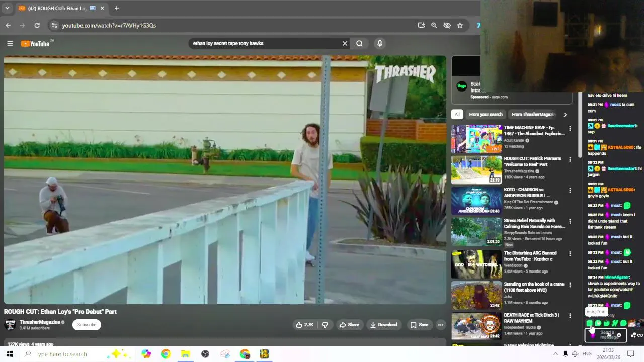Image resolution: width=644 pixels, height=362 pixels.
Task: Bookmark this page with the star
Action: [460, 25]
